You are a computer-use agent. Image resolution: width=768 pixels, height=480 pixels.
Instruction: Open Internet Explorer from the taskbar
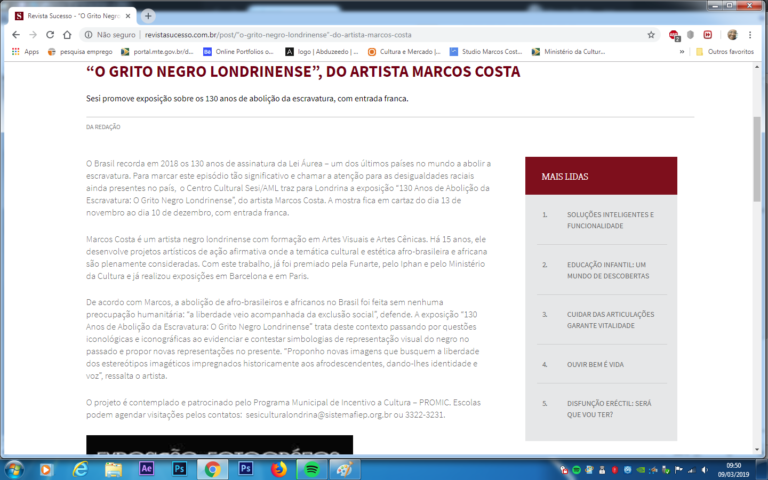point(80,468)
